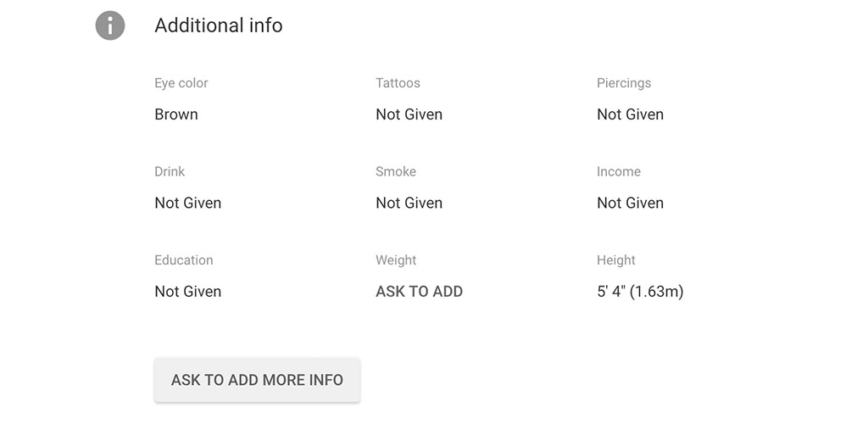Click the Additional info icon

(x=110, y=25)
